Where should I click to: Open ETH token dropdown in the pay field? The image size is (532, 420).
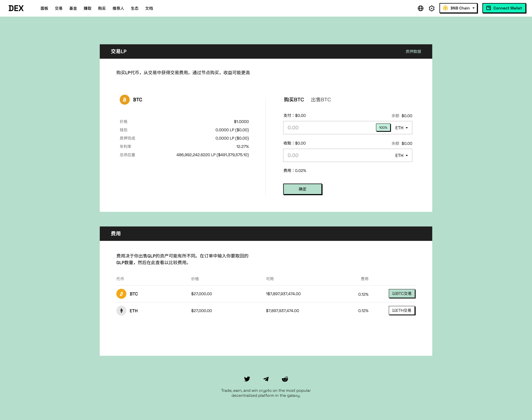click(x=402, y=128)
